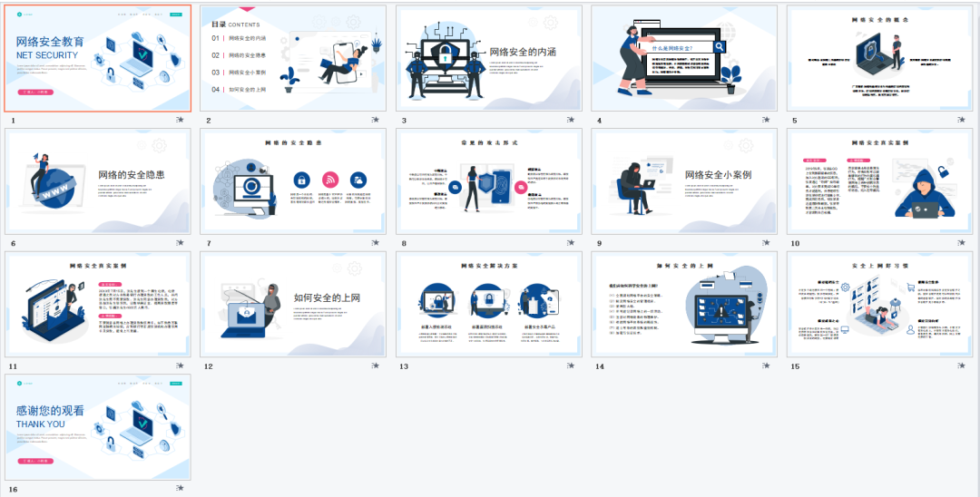Select slide 10 with the hooded hacker illustration
980x497 pixels.
[880, 181]
